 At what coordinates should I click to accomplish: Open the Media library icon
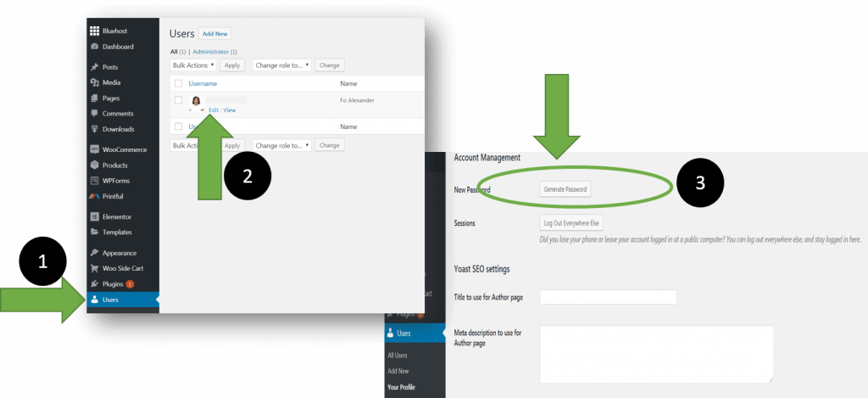point(94,82)
